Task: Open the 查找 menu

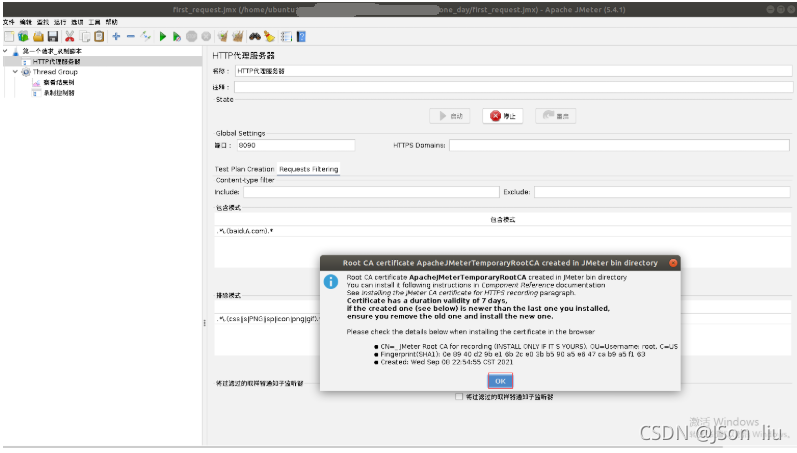Action: (x=43, y=22)
